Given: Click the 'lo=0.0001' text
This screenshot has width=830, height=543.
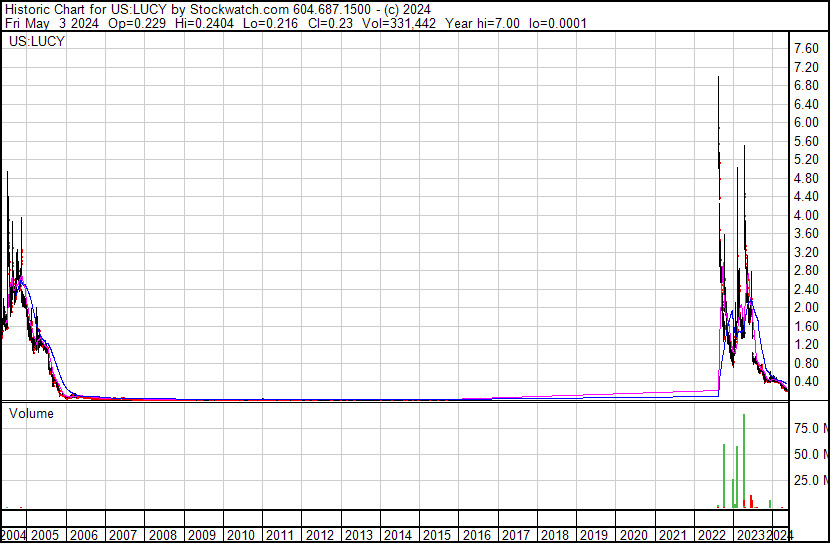Looking at the screenshot, I should coord(558,23).
